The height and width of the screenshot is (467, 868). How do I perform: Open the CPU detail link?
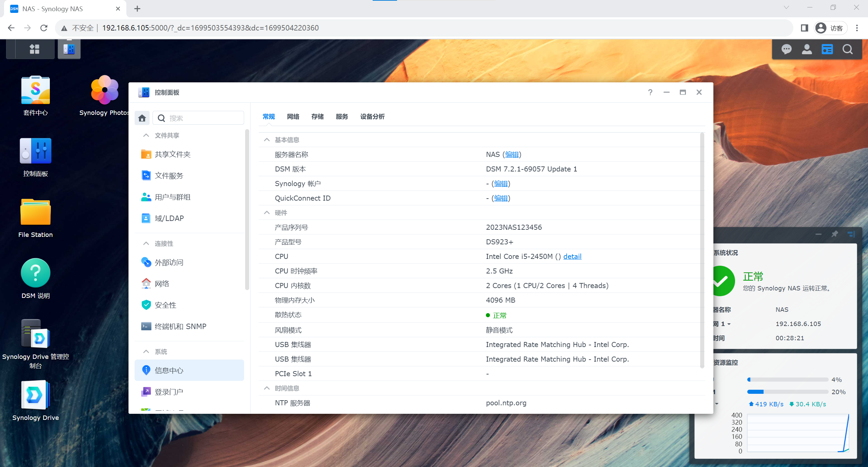pyautogui.click(x=572, y=257)
